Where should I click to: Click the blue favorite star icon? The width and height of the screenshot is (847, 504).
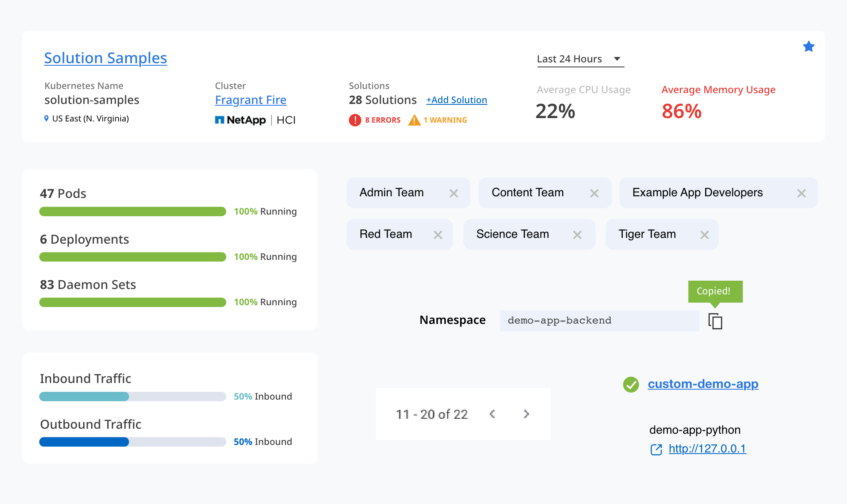808,47
